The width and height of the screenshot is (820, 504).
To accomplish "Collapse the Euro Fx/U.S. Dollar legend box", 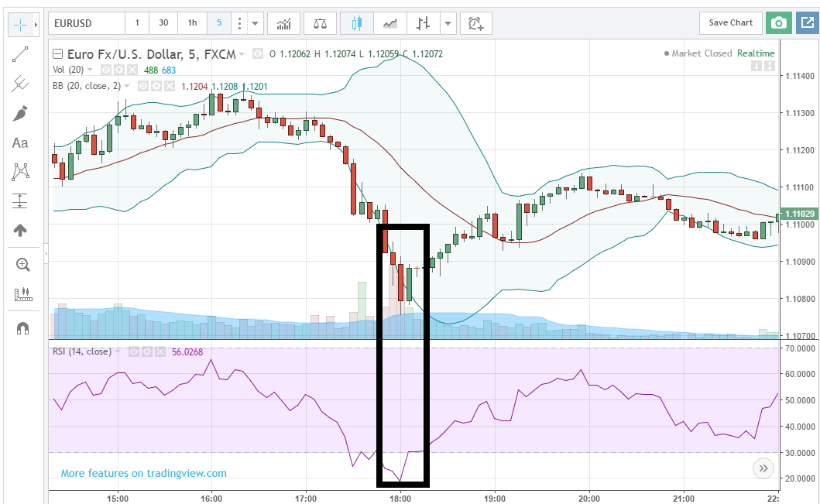I will pos(57,54).
